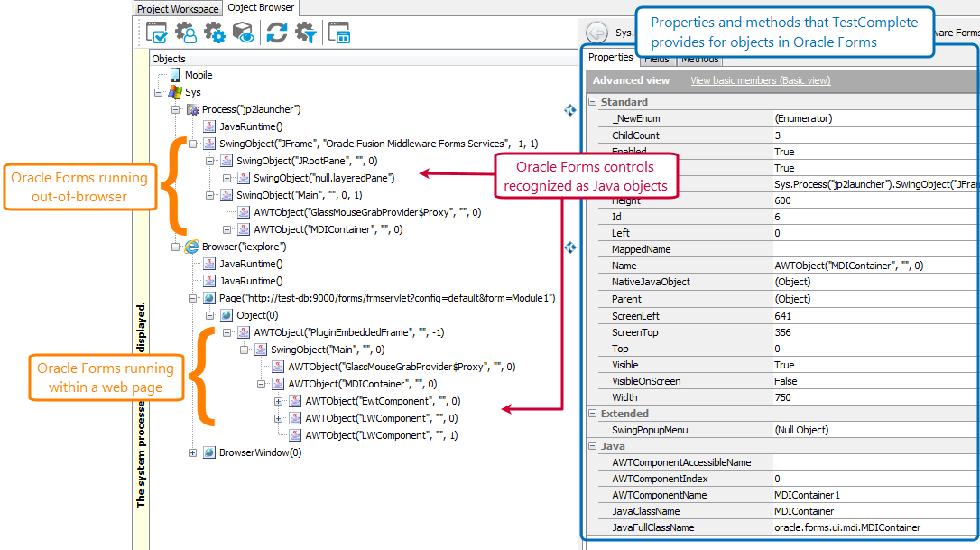Select the Height property row

pyautogui.click(x=686, y=200)
